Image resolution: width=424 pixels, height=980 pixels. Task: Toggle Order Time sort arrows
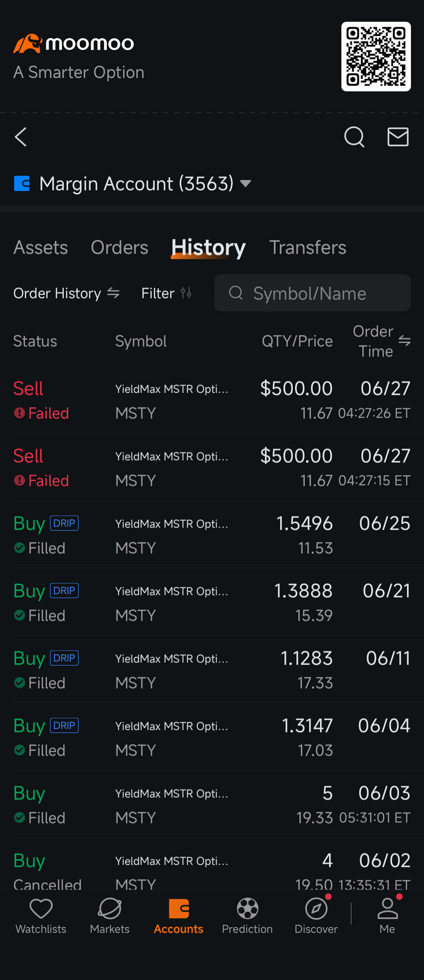pyautogui.click(x=404, y=341)
